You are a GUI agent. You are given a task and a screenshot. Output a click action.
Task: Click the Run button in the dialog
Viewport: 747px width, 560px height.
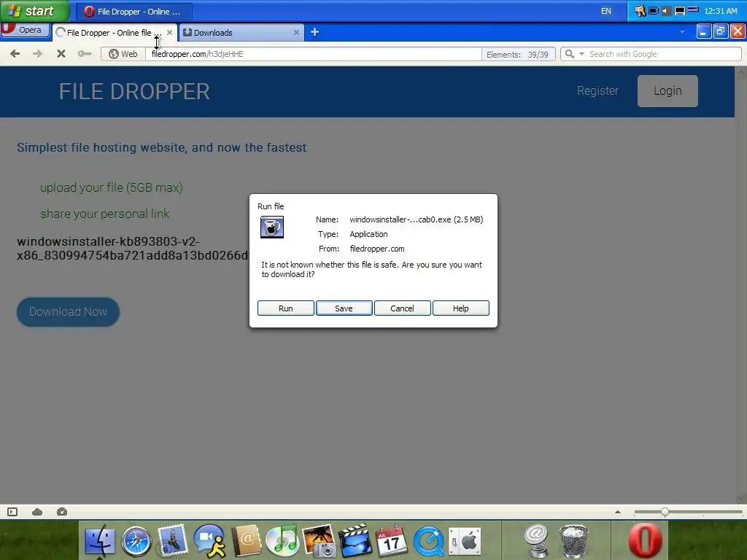tap(285, 308)
